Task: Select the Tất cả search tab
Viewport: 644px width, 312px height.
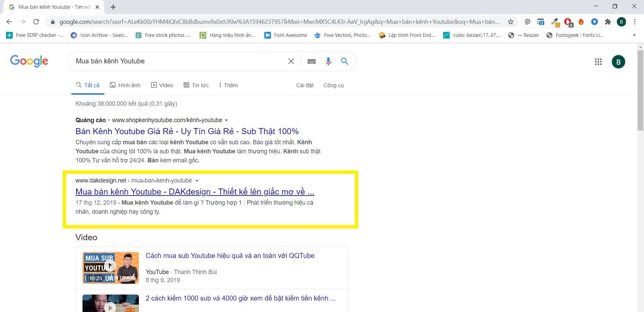Action: (88, 85)
